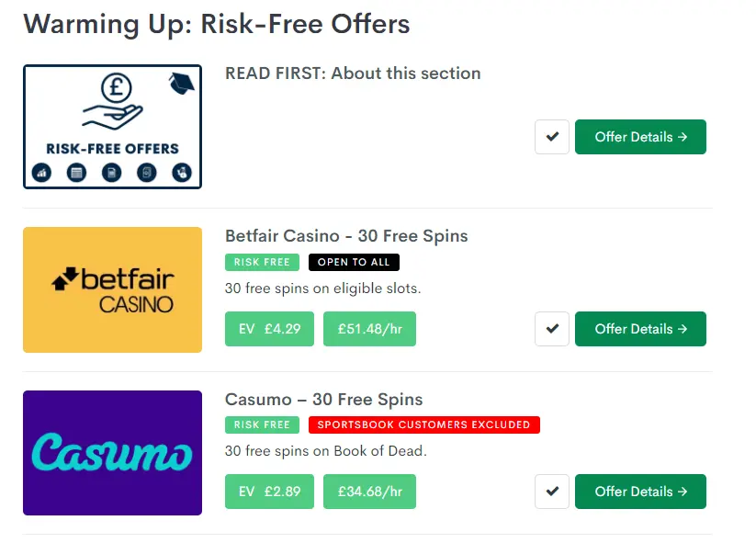The image size is (756, 543).
Task: Open Offer Details for Betfair Casino
Action: (x=640, y=329)
